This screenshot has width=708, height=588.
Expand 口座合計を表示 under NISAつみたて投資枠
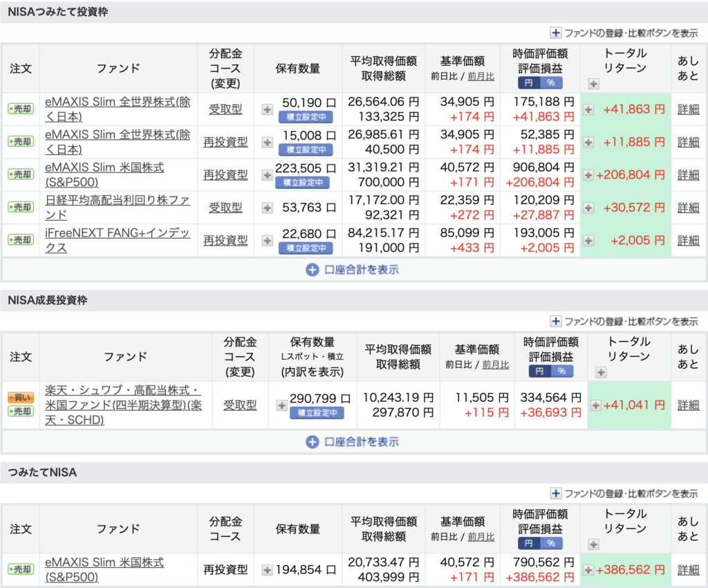coord(353,270)
